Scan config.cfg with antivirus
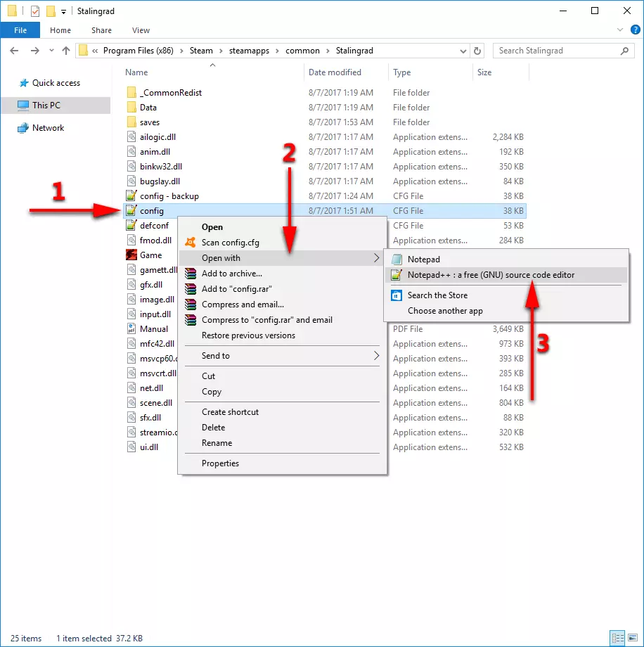The width and height of the screenshot is (644, 647). point(282,243)
